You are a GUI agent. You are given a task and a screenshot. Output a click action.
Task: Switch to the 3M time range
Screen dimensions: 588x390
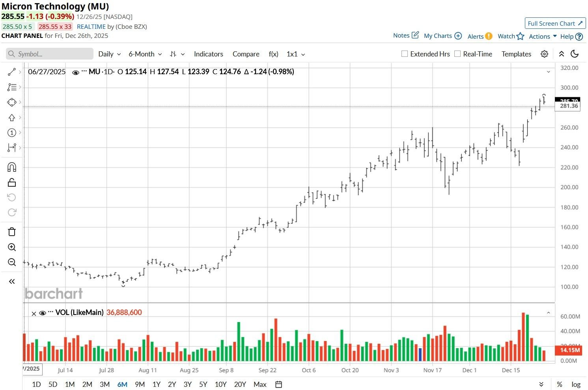tap(105, 384)
